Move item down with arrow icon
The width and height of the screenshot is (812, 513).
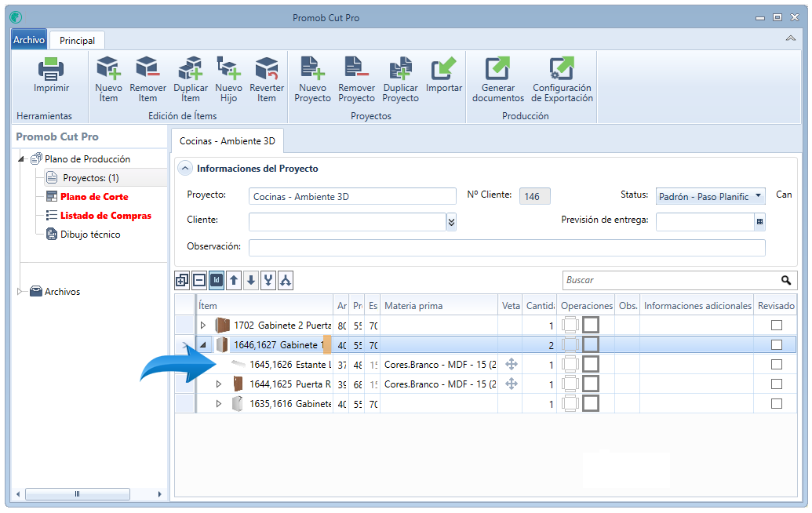[x=251, y=281]
